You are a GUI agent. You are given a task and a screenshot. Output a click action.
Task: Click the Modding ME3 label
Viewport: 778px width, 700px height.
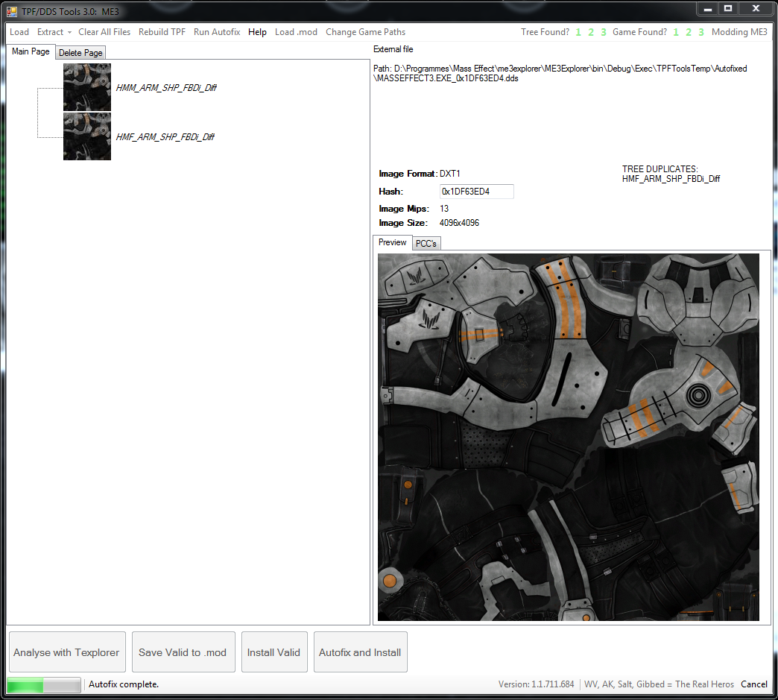pos(739,32)
